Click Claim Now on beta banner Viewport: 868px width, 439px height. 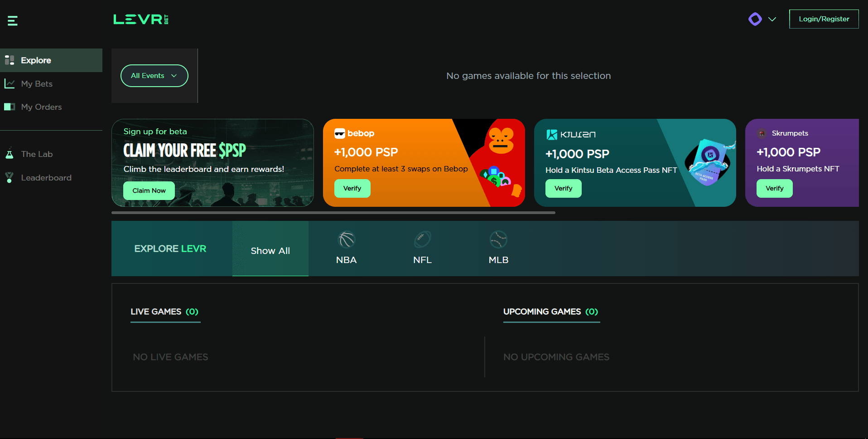pyautogui.click(x=149, y=190)
